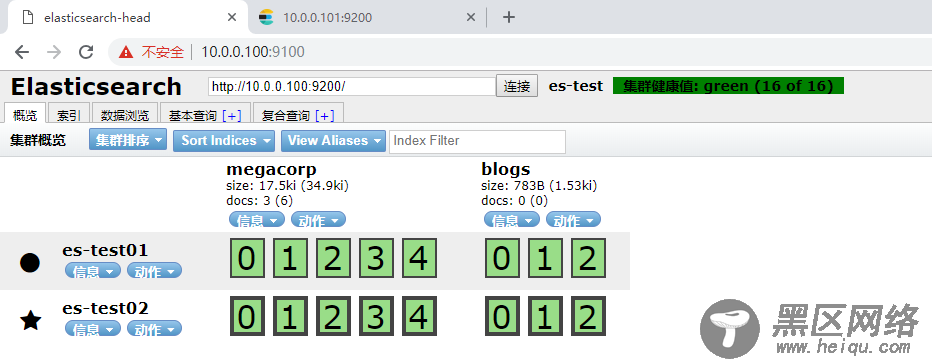Image resolution: width=932 pixels, height=364 pixels.
Task: Click blogs shard 2 on es-test01
Action: coord(588,258)
